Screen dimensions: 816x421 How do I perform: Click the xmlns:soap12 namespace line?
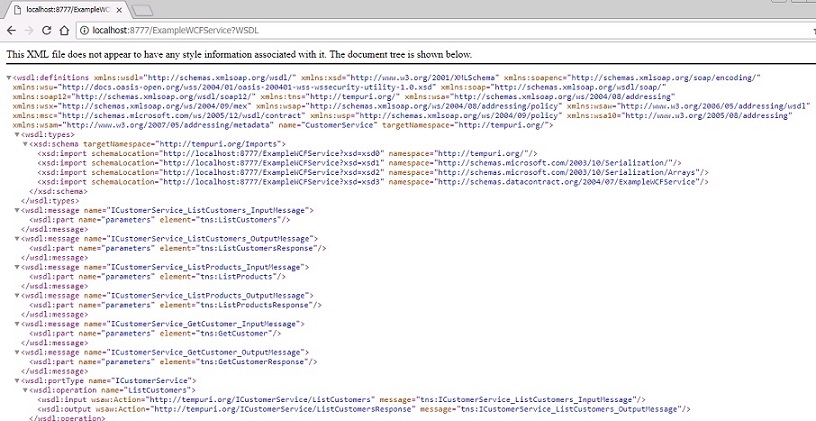point(343,97)
